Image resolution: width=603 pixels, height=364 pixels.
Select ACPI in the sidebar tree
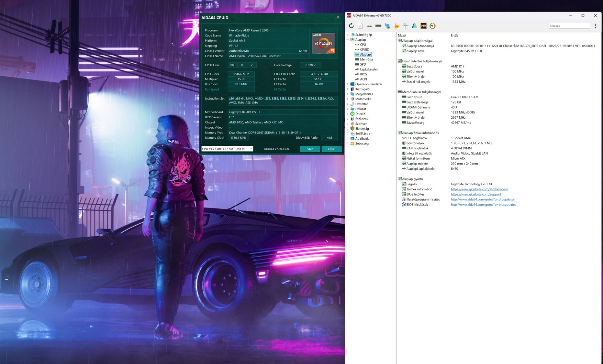click(x=363, y=79)
